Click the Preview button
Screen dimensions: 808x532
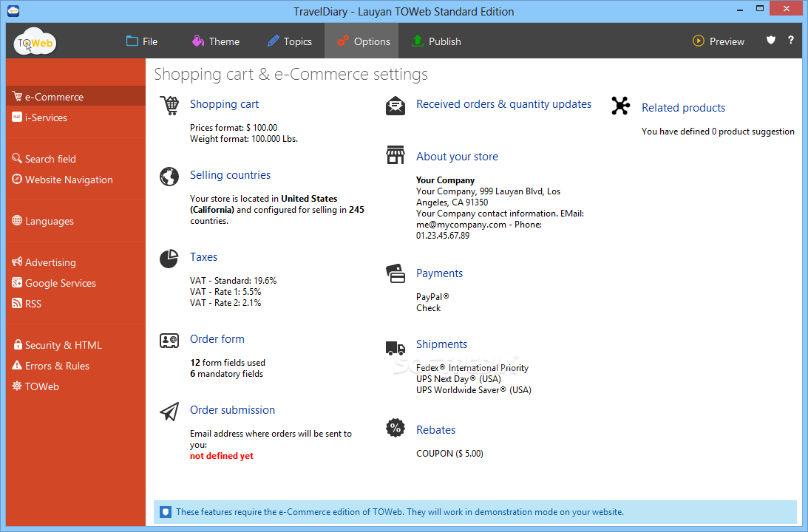(719, 41)
